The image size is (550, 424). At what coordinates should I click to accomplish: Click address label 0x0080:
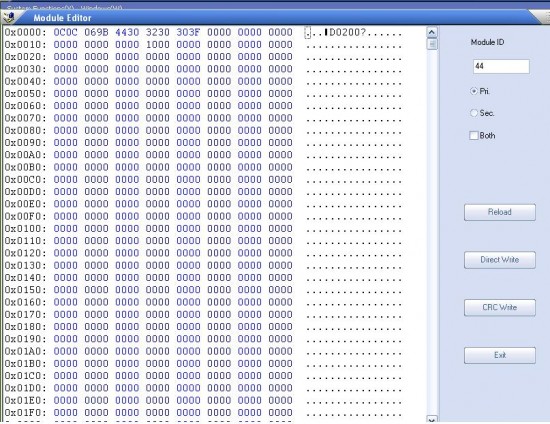tap(26, 130)
